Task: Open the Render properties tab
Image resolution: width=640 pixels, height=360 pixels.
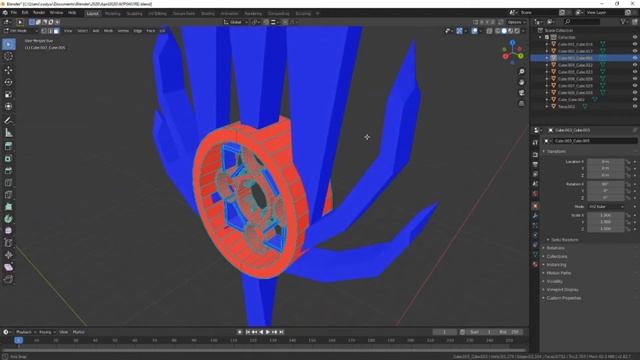Action: point(535,155)
